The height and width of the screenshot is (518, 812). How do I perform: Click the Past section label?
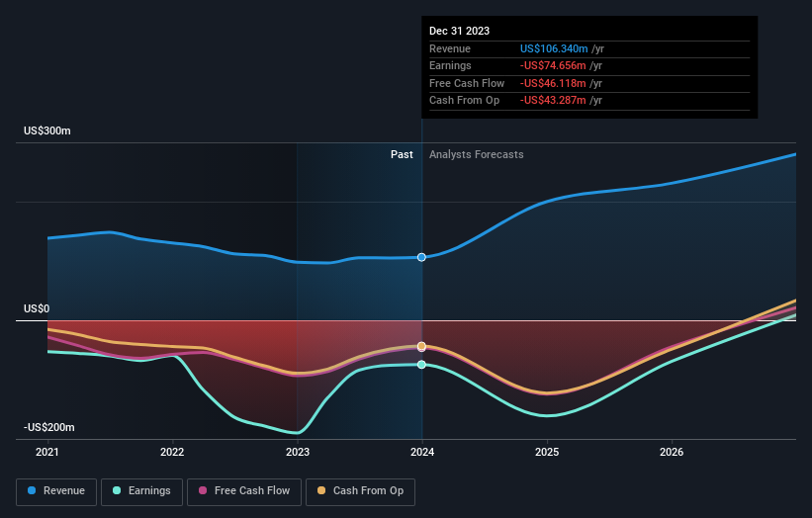click(402, 154)
